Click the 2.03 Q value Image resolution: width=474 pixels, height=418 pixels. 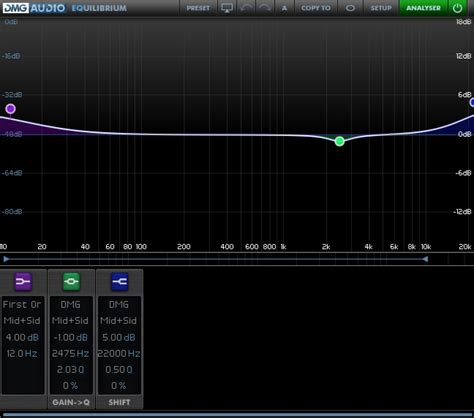click(70, 369)
